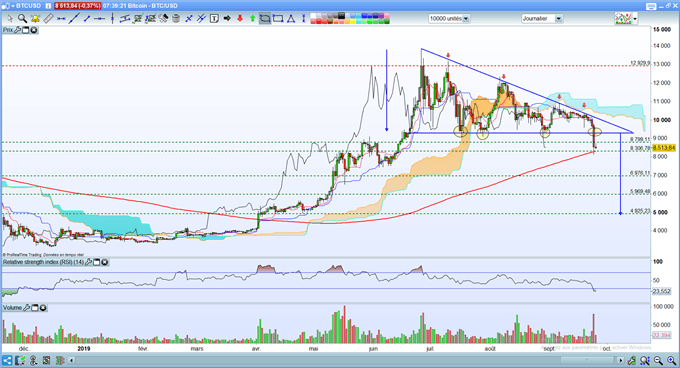Viewport: 680px width, 368px height.
Task: Open the BTCUSD window menu arrow
Action: pos(13,6)
